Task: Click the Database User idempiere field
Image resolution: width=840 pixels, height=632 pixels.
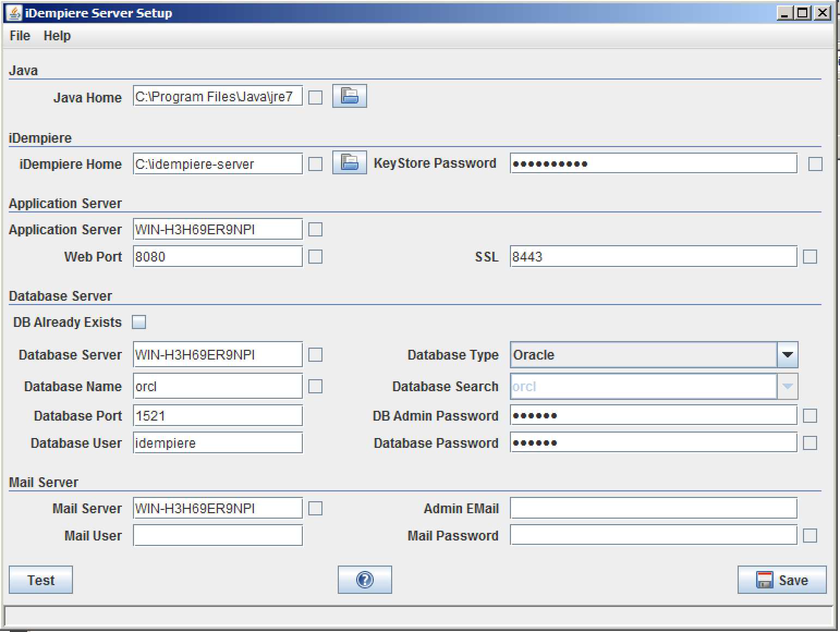Action: pos(218,443)
